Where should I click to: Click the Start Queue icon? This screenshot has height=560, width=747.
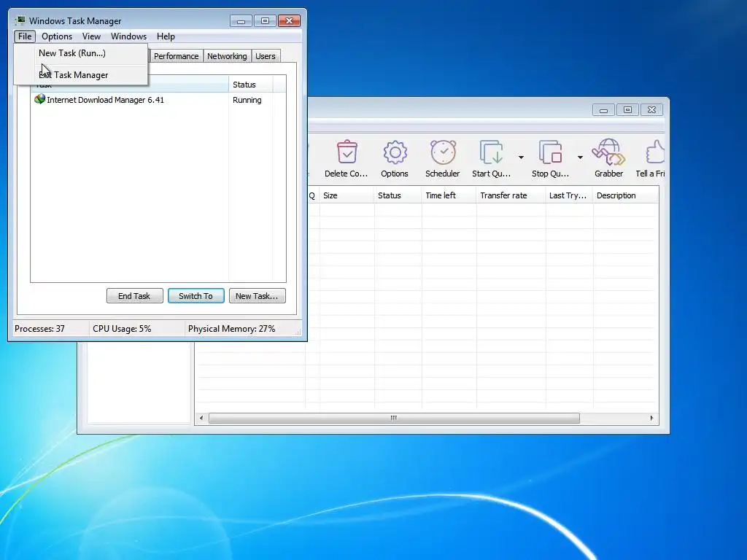pos(491,152)
